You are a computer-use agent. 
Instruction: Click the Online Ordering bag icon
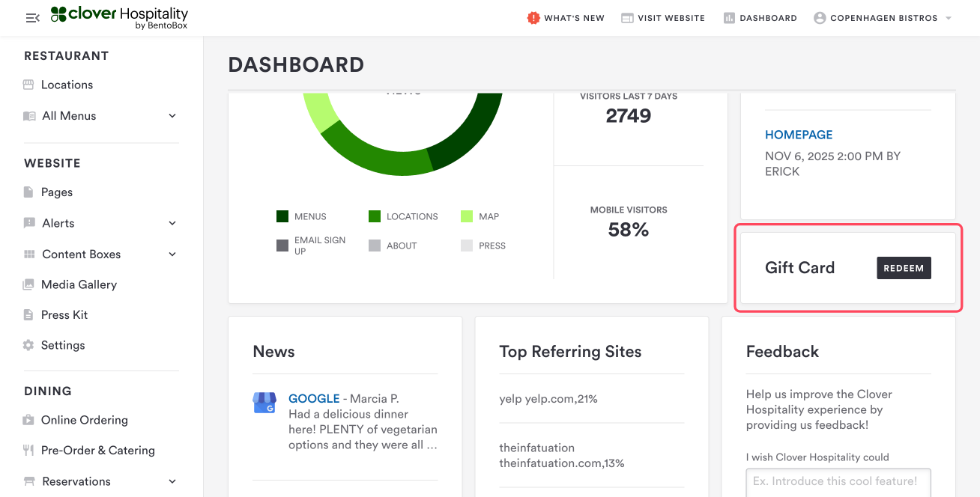[28, 420]
